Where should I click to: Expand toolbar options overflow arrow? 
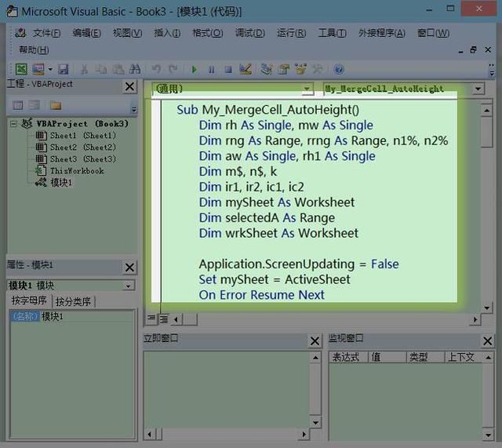coord(492,70)
